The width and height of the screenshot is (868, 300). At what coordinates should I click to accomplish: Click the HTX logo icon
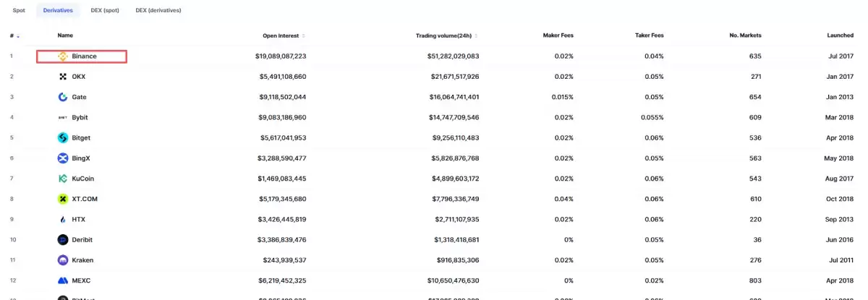63,219
